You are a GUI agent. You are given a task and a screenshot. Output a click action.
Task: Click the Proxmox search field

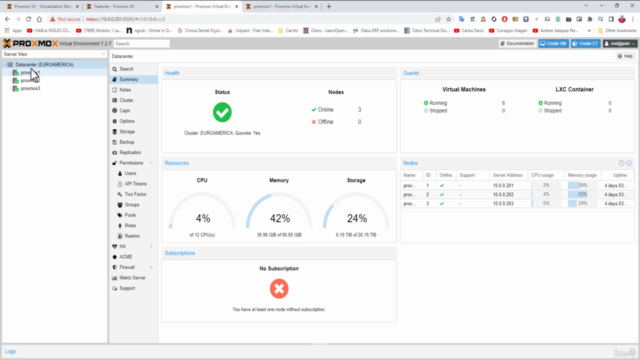tap(142, 44)
